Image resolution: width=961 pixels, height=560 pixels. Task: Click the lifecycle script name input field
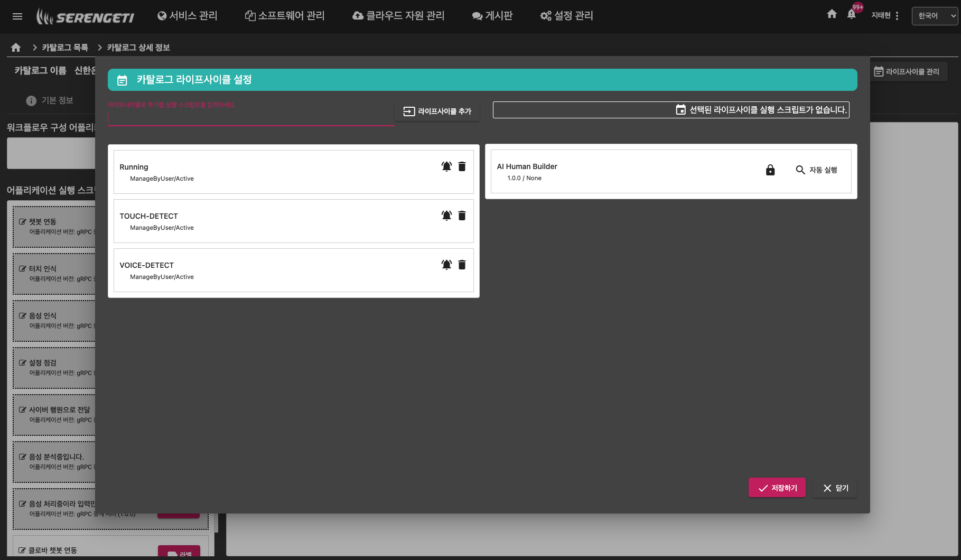pyautogui.click(x=250, y=117)
